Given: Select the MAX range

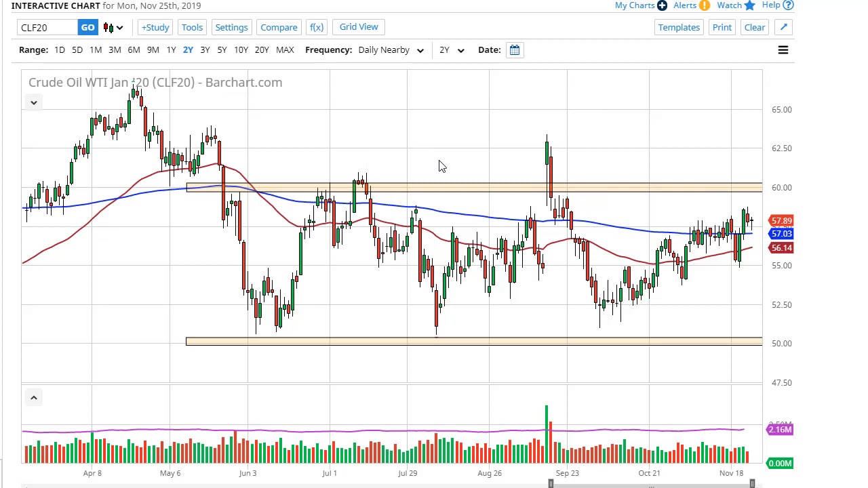Looking at the screenshot, I should point(285,49).
